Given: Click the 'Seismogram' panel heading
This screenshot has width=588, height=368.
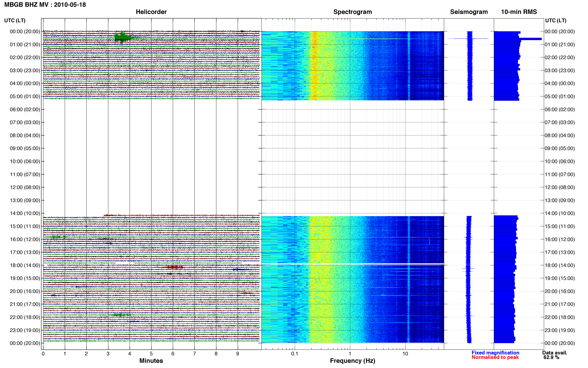Looking at the screenshot, I should (x=469, y=12).
